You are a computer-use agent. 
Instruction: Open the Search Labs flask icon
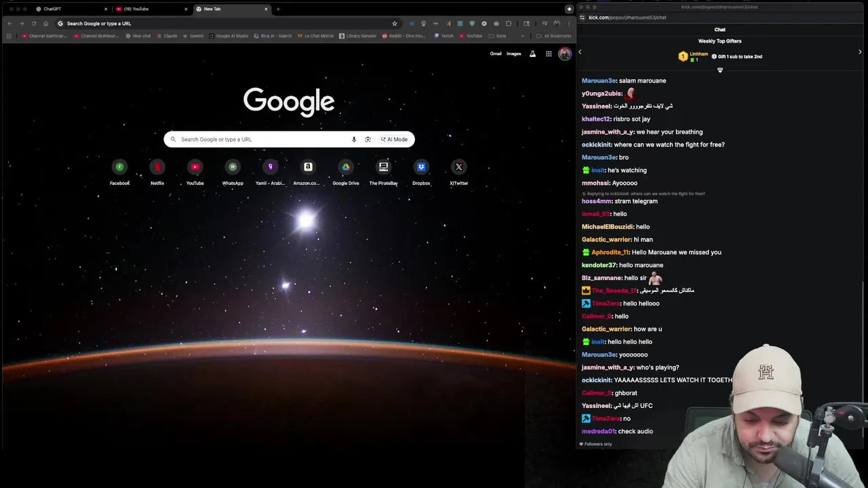click(532, 54)
